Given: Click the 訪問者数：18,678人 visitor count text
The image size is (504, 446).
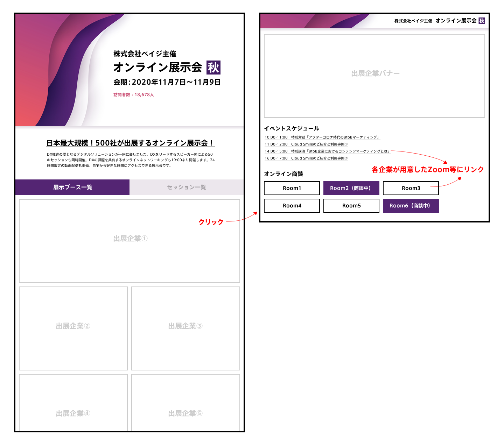Looking at the screenshot, I should click(x=134, y=95).
